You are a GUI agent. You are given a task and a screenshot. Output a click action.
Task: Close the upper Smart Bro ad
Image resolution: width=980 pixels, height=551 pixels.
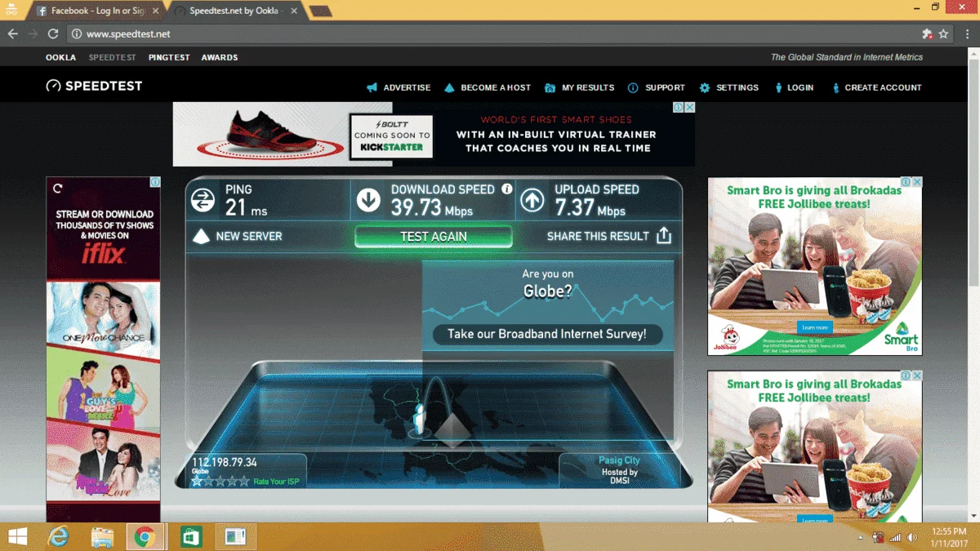(x=917, y=182)
